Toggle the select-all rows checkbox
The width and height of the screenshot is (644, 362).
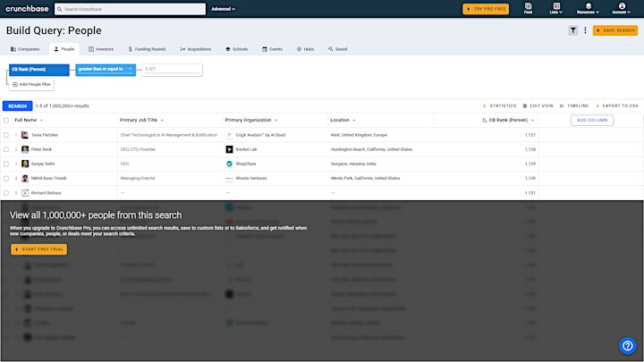pyautogui.click(x=6, y=121)
